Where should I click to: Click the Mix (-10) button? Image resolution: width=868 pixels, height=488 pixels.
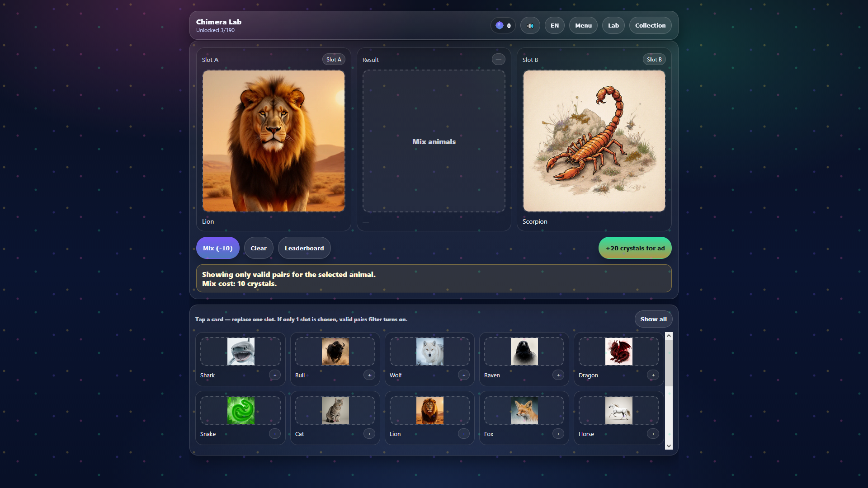pos(217,248)
